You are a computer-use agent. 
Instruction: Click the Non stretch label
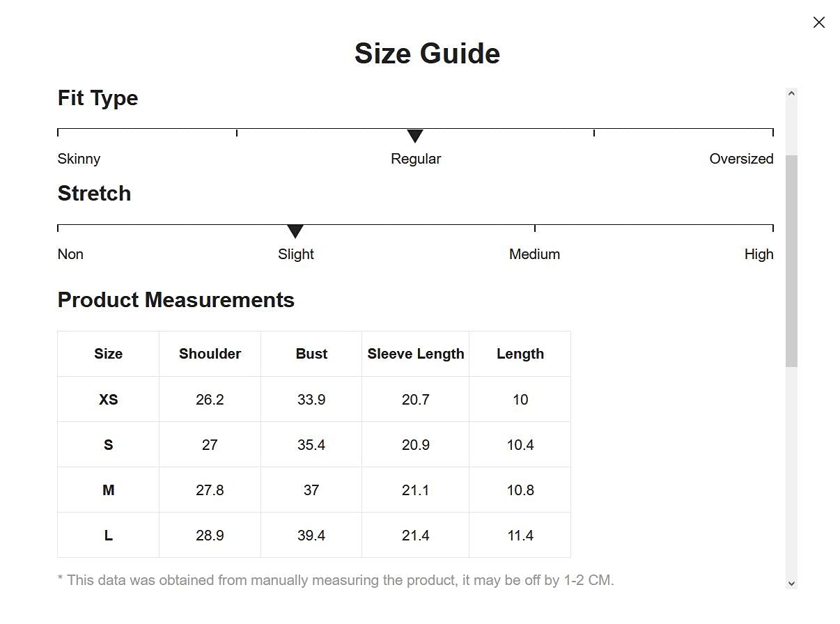70,254
